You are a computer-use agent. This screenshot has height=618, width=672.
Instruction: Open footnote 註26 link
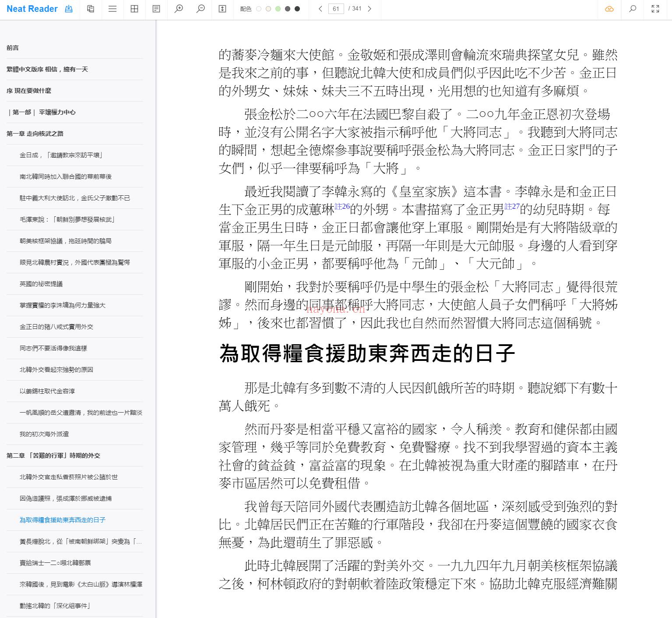click(342, 206)
